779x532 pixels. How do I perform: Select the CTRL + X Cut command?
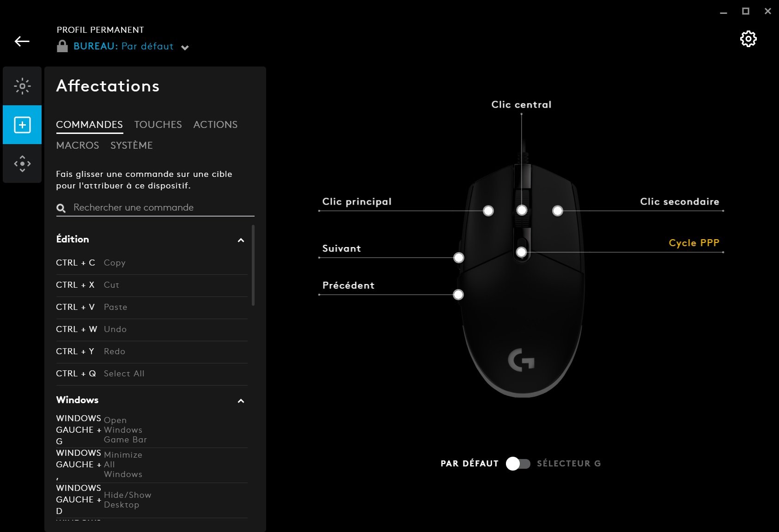coord(152,285)
